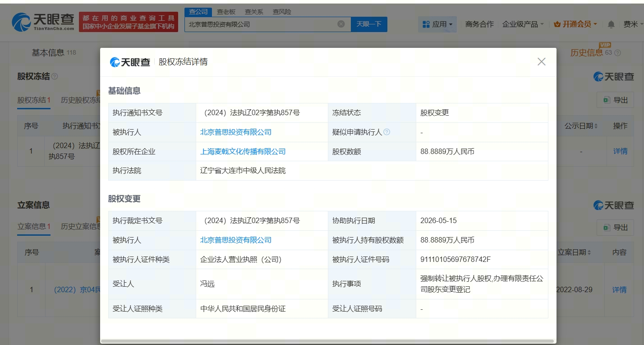Click the 股权数额 value 88.8889万人民币
This screenshot has width=644, height=345.
tap(447, 152)
